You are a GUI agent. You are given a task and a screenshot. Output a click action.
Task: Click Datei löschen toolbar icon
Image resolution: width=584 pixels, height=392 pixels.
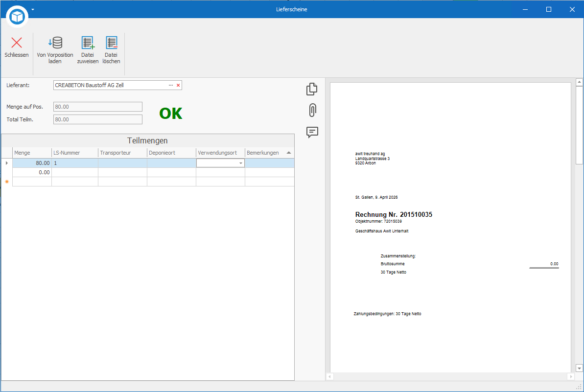(x=111, y=43)
